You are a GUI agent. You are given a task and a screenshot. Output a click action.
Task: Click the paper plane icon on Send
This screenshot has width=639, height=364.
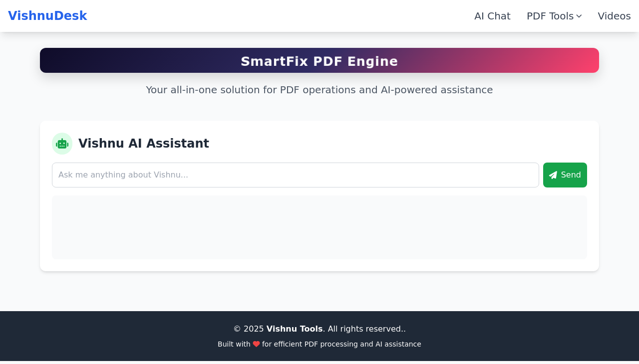[x=553, y=175]
